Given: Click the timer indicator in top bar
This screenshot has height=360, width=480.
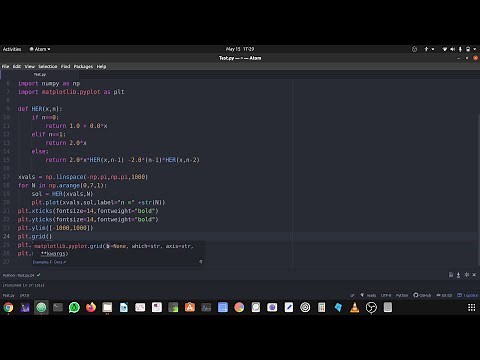Looking at the screenshot, I should (414, 49).
